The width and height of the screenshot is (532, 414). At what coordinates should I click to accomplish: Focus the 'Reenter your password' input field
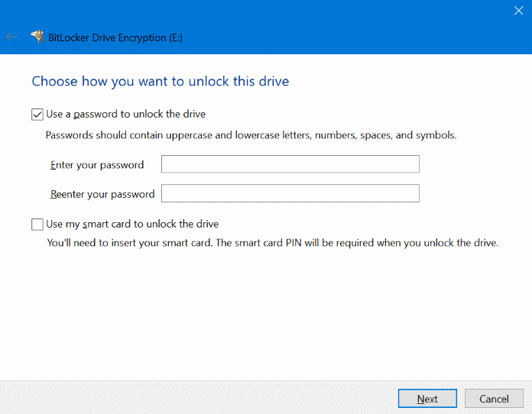coord(290,193)
